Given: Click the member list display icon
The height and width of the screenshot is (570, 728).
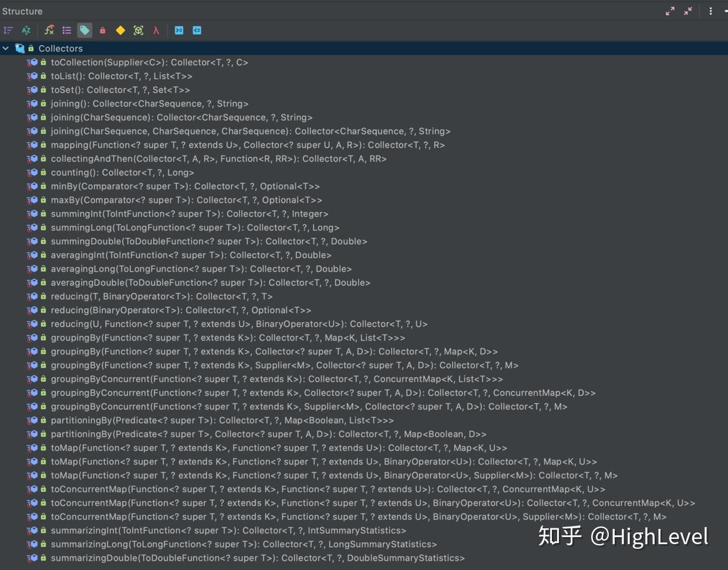Looking at the screenshot, I should (67, 30).
